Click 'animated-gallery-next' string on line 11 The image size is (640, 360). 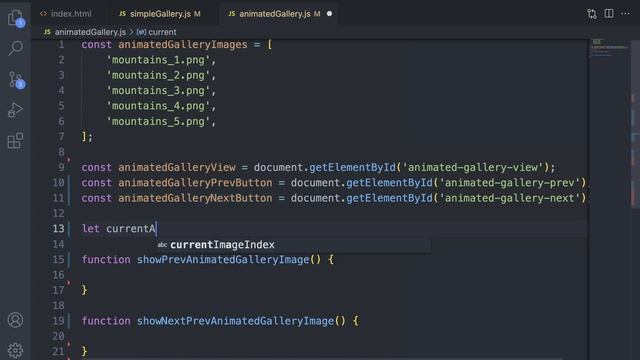click(x=510, y=198)
